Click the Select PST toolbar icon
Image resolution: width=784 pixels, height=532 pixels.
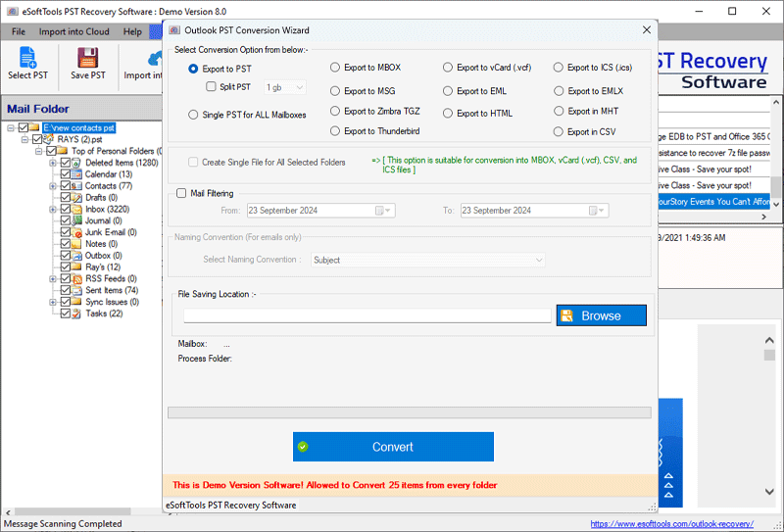pyautogui.click(x=27, y=57)
